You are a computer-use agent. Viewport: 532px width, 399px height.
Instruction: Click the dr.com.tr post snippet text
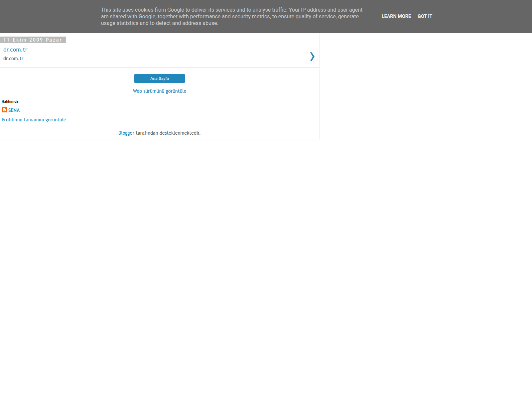pyautogui.click(x=13, y=59)
